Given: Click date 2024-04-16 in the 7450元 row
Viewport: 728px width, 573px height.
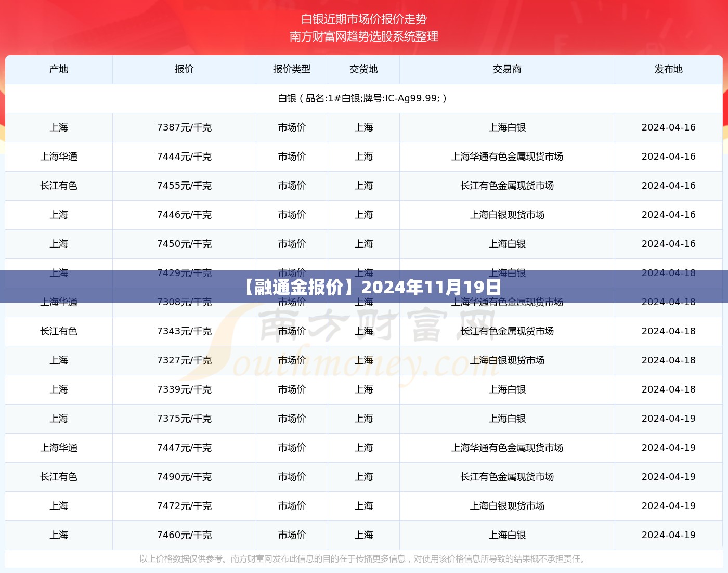Looking at the screenshot, I should (668, 244).
